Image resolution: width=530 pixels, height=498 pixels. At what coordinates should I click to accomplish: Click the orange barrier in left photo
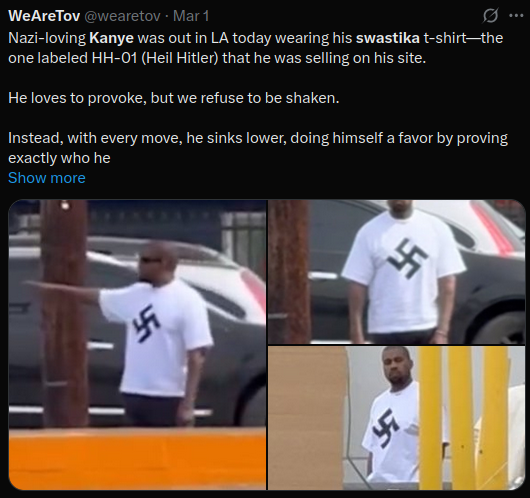[x=137, y=458]
